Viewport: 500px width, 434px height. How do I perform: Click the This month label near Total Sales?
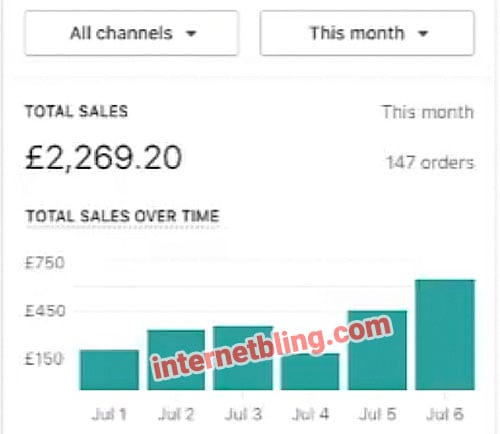click(428, 112)
